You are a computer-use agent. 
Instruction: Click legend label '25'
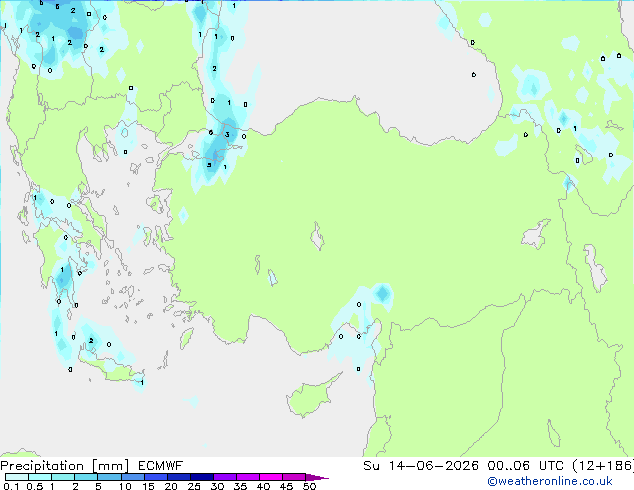click(x=194, y=486)
